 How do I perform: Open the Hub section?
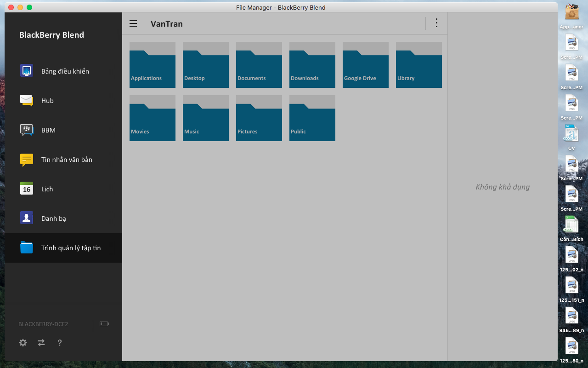[63, 101]
